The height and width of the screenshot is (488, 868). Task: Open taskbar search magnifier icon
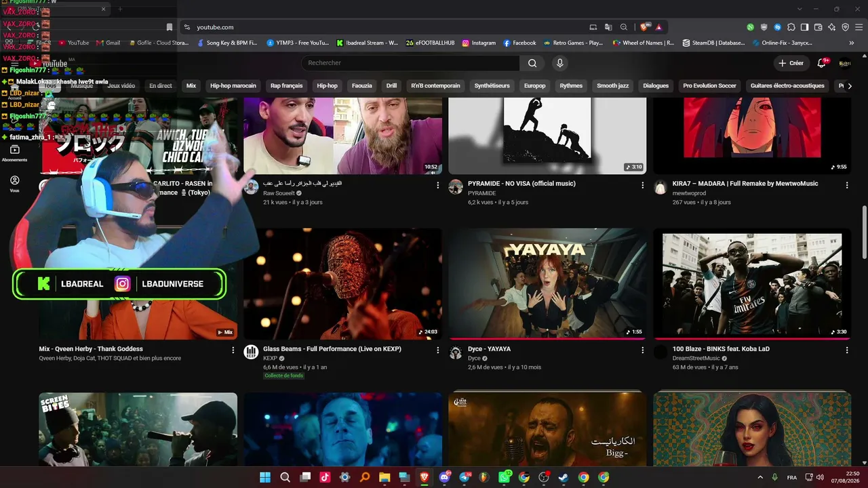(285, 477)
